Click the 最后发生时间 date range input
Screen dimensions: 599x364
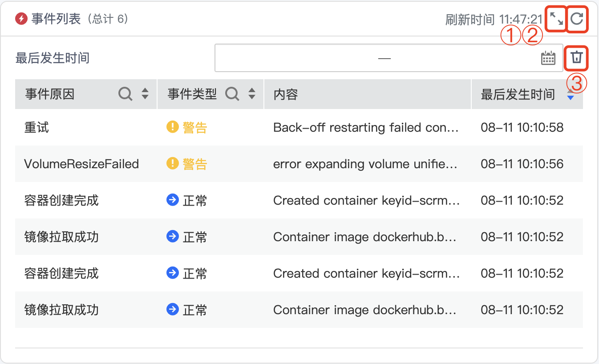click(389, 58)
